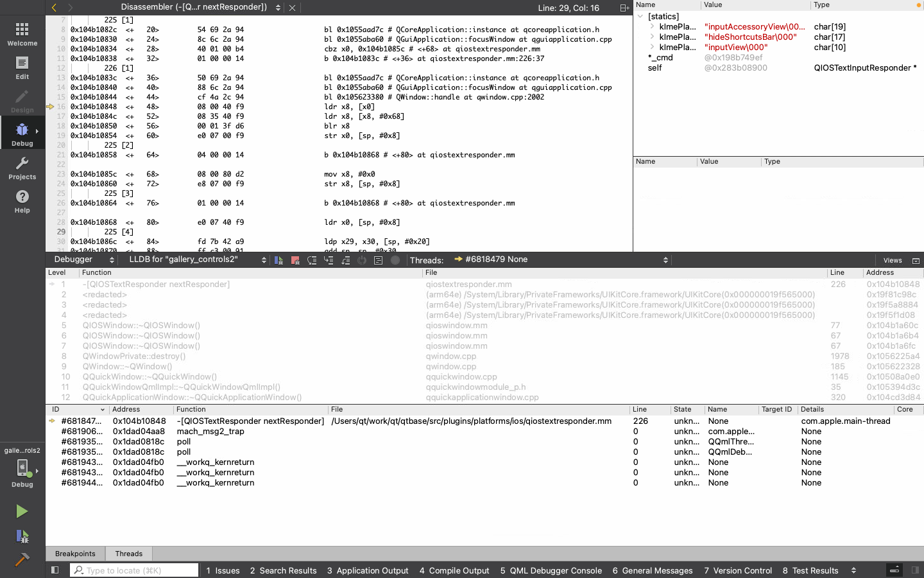Open the Issues output pane
Viewport: 924px width, 578px height.
(223, 570)
